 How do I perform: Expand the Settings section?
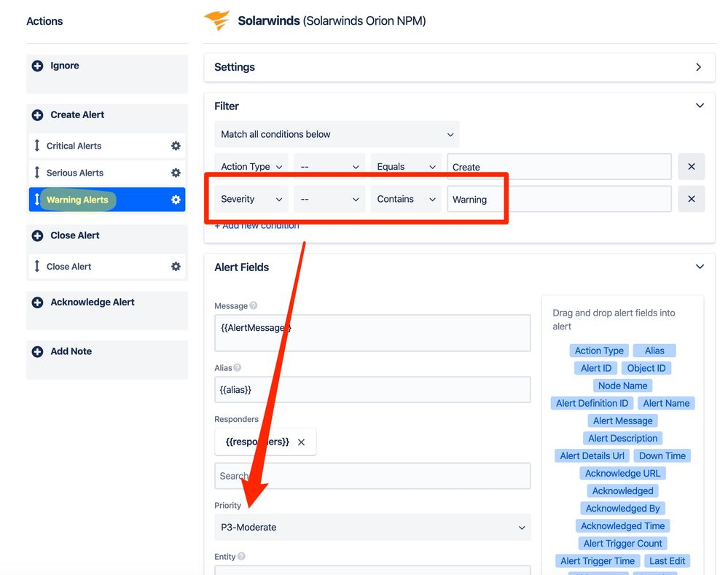pyautogui.click(x=699, y=67)
